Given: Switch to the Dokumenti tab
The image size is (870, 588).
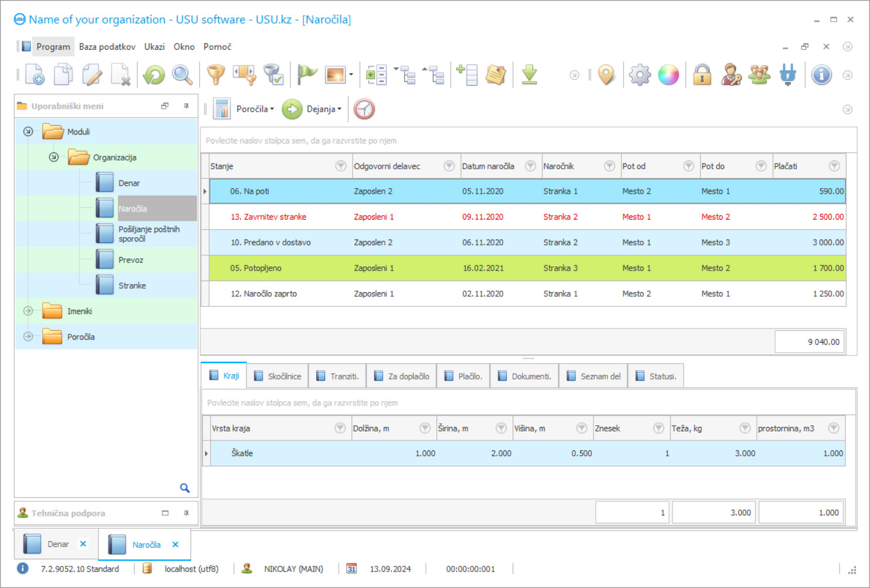Looking at the screenshot, I should coord(524,376).
